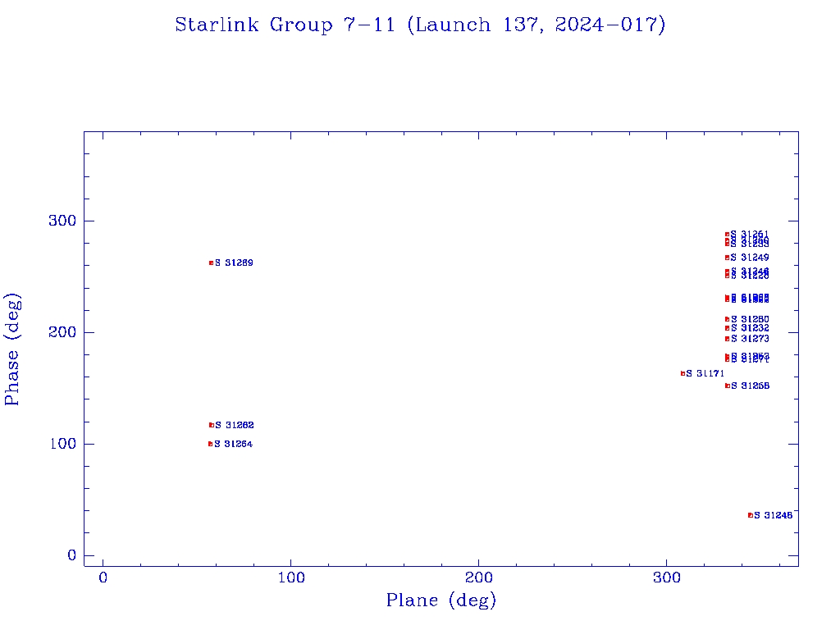Click the red data marker beside S 31258
Image resolution: width=840 pixels, height=630 pixels.
[727, 386]
